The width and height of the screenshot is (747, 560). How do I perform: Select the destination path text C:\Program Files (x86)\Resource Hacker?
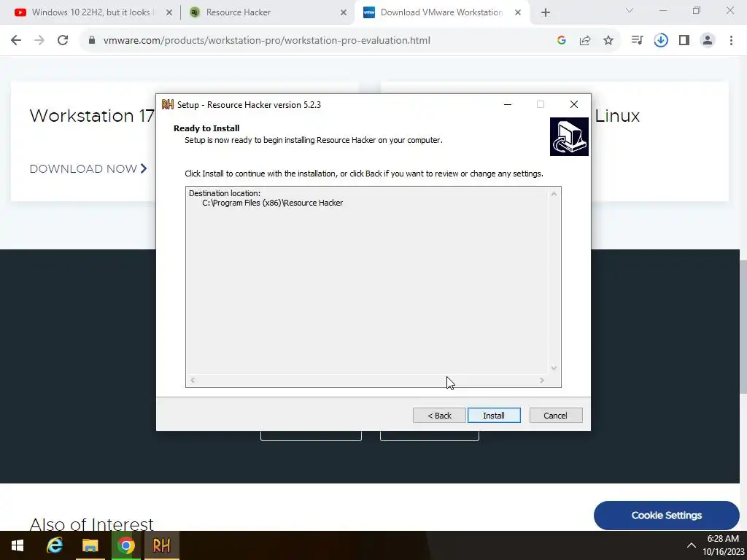(273, 203)
